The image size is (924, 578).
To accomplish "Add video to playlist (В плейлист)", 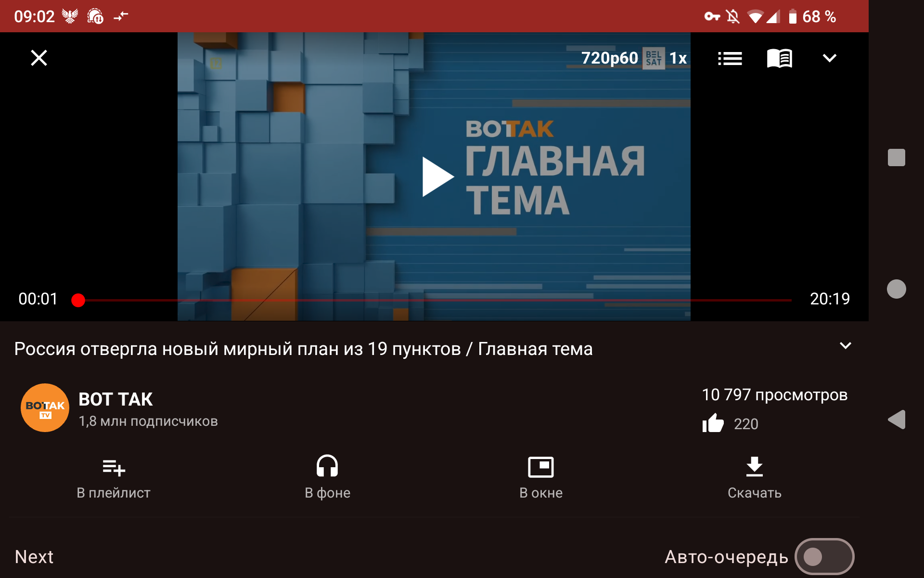I will click(x=114, y=477).
